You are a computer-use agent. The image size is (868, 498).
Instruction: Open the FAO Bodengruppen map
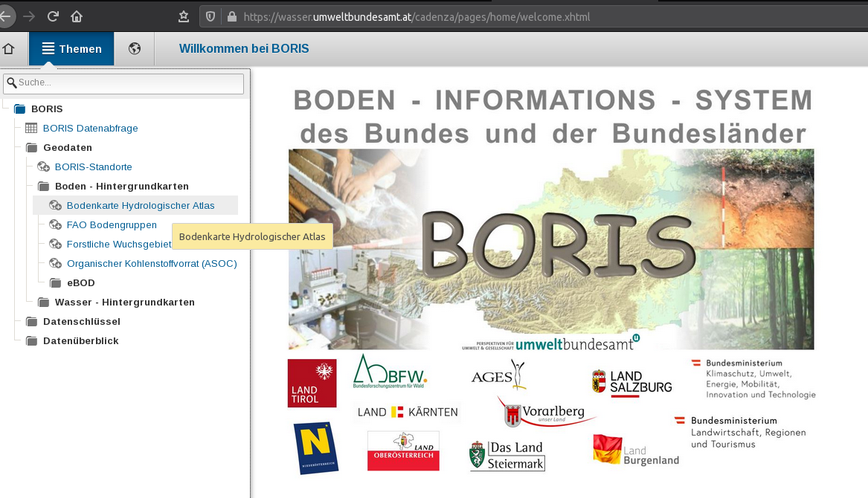pyautogui.click(x=112, y=225)
